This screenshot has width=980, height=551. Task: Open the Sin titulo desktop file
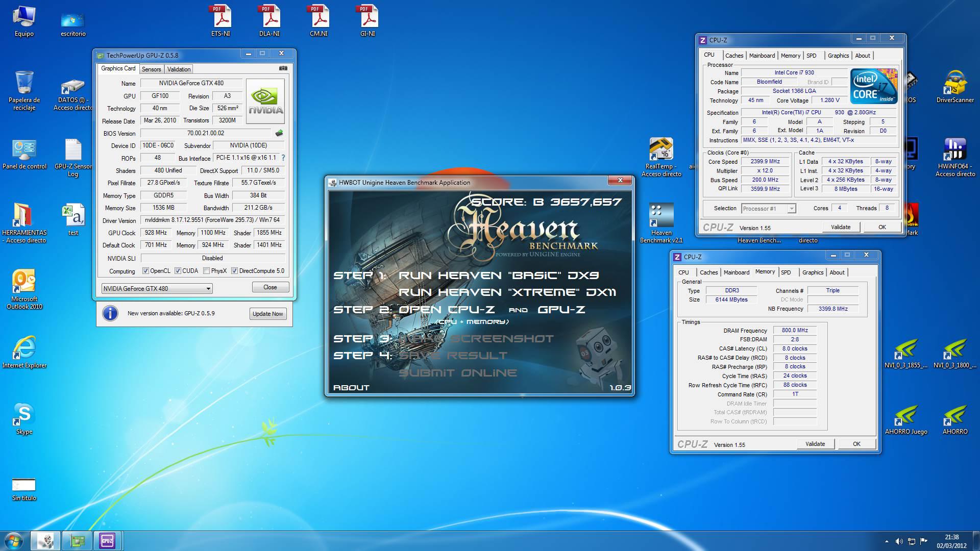coord(24,489)
